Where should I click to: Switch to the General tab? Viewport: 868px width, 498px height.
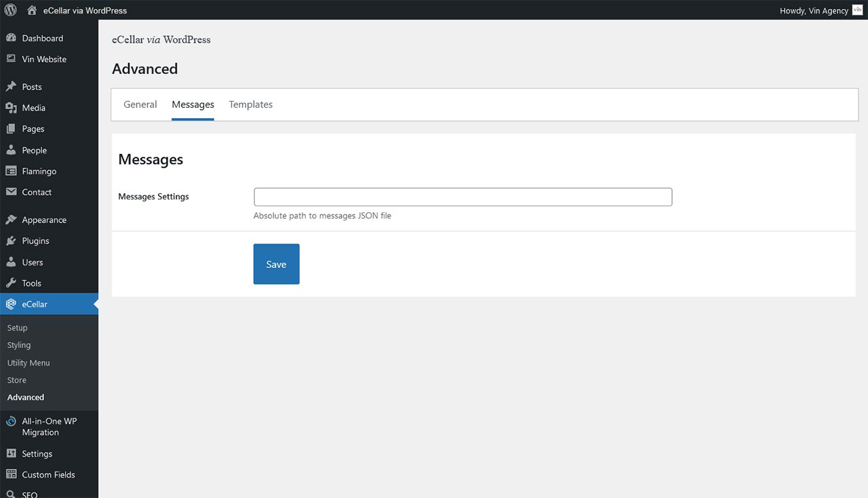[x=140, y=104]
